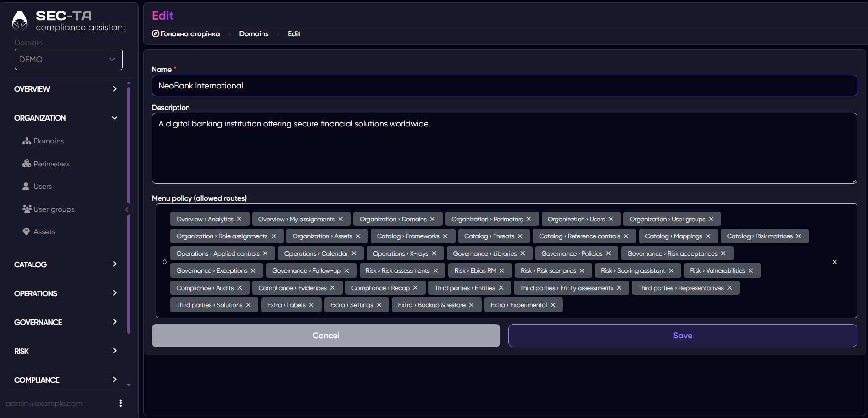Focus the Name input field
Image resolution: width=868 pixels, height=418 pixels.
point(505,86)
